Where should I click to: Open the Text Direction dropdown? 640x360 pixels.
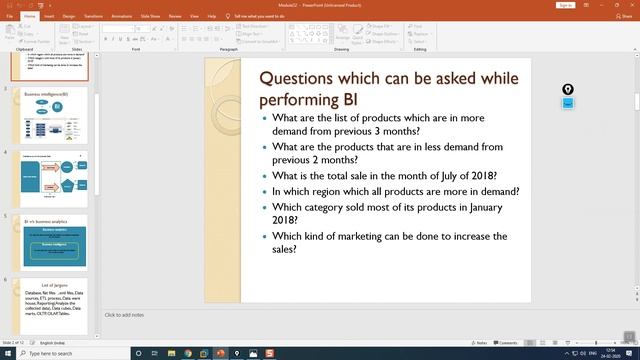[x=252, y=26]
